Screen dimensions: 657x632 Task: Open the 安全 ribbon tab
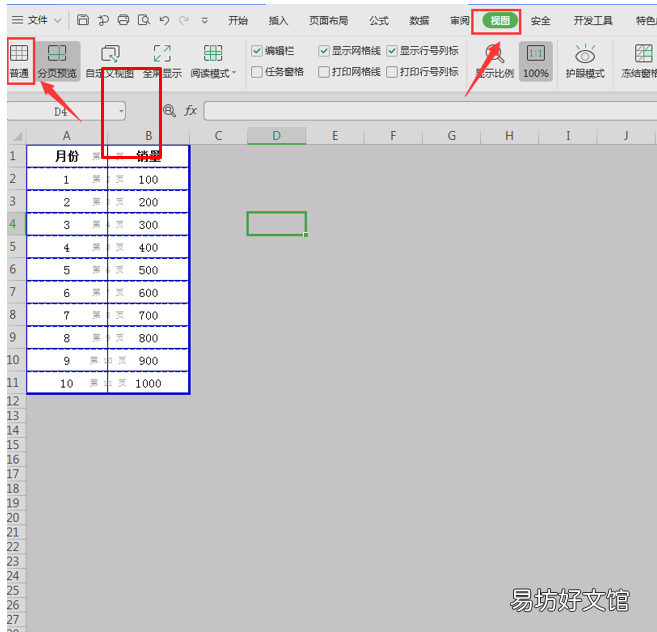pyautogui.click(x=541, y=21)
